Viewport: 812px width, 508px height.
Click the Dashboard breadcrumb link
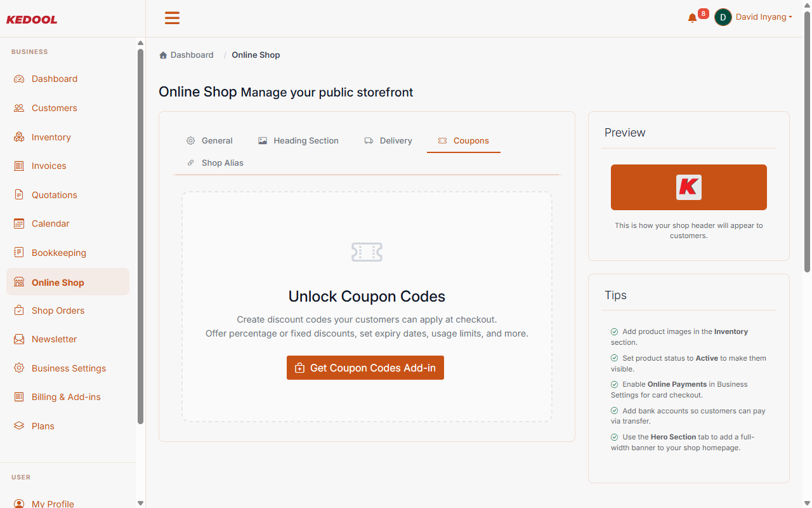pos(192,55)
